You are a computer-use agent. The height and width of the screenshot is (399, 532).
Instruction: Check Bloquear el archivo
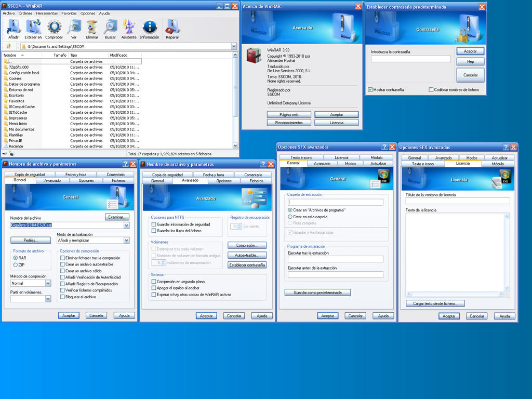click(62, 297)
